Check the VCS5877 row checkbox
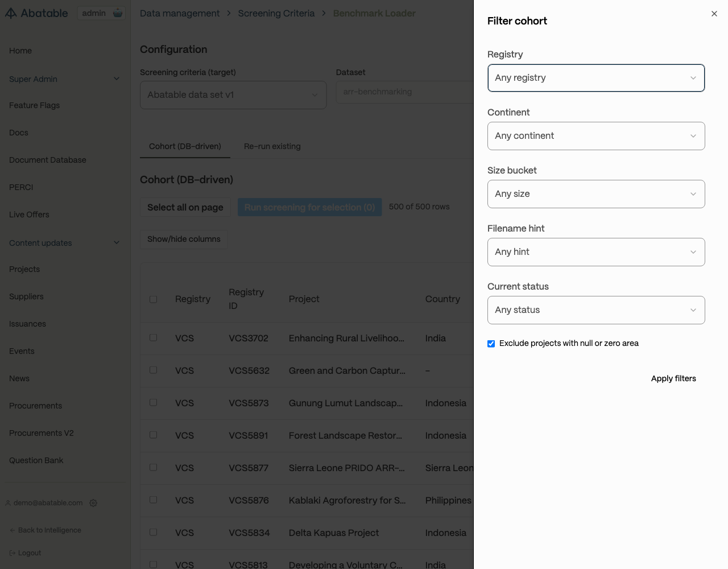The image size is (728, 569). click(153, 467)
